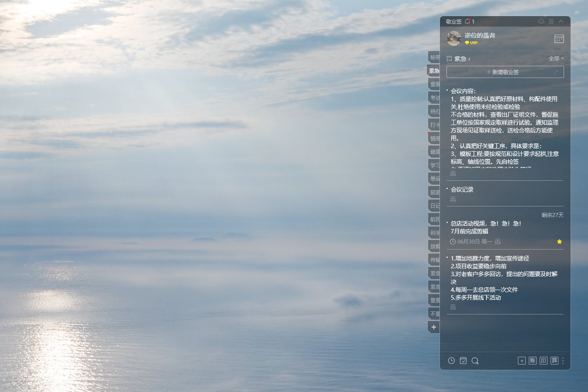The width and height of the screenshot is (588, 392).
Task: Switch to the 日记 category tab
Action: pyautogui.click(x=434, y=206)
